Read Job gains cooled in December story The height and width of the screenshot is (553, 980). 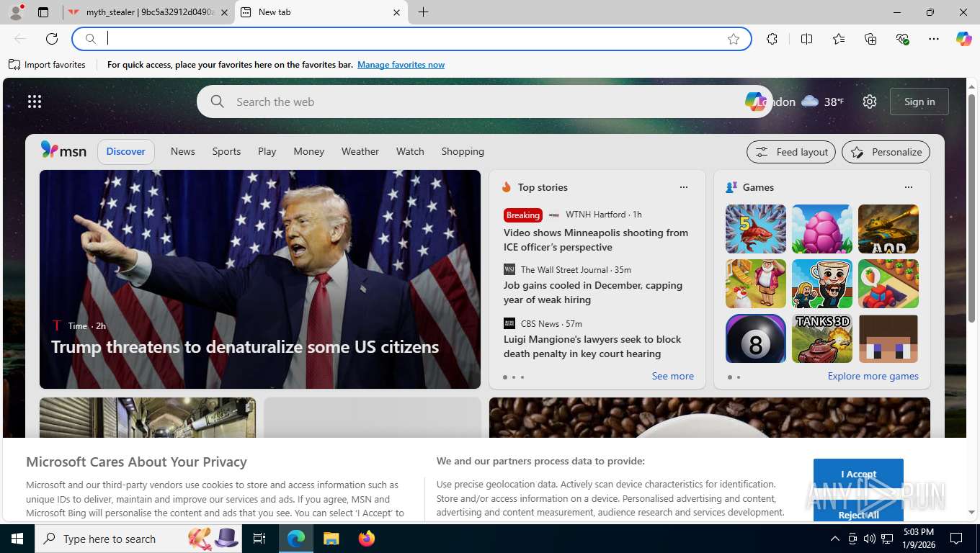(593, 292)
